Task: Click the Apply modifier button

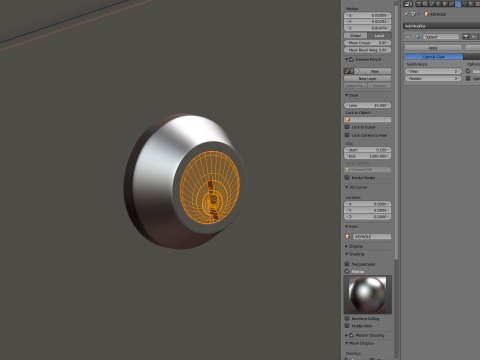Action: 433,48
